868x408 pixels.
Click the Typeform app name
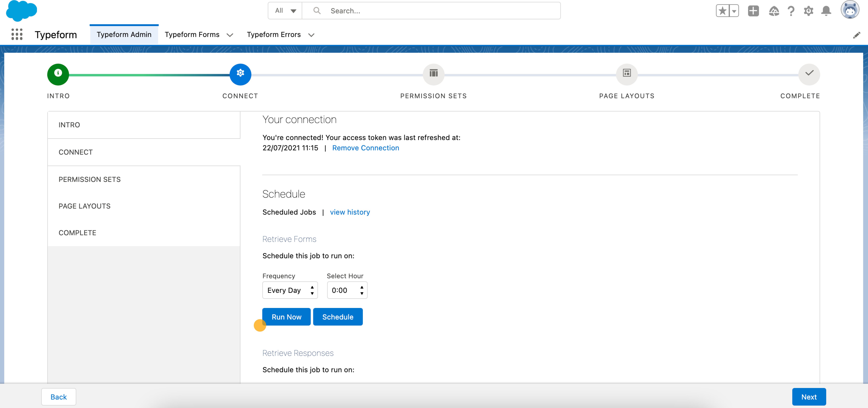[x=56, y=35]
